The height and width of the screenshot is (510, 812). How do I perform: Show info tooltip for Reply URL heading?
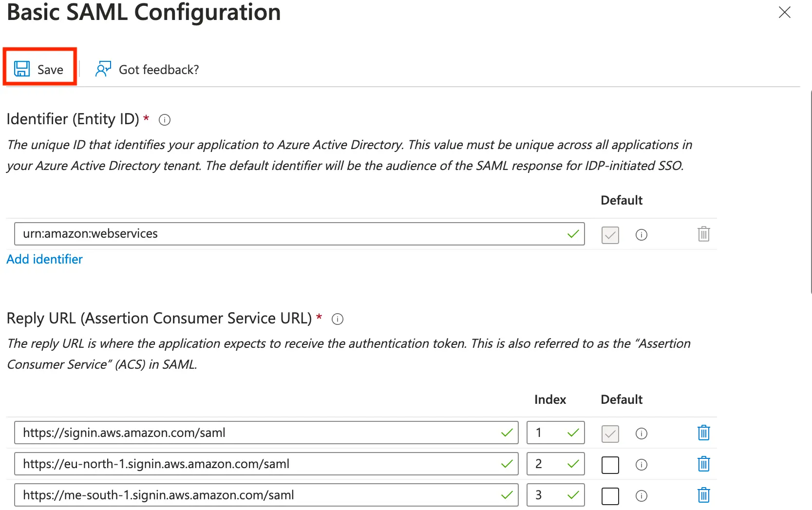point(337,319)
